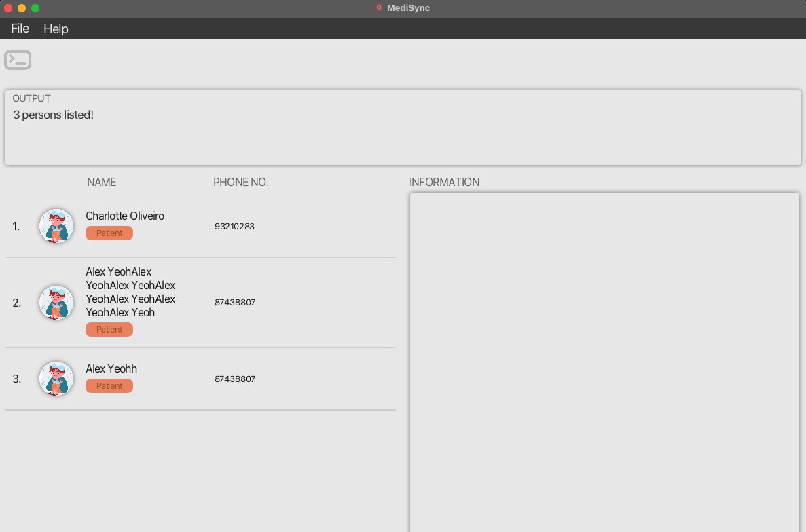Viewport: 806px width, 532px height.
Task: Click phone number 87438807 in row 2
Action: (x=235, y=303)
